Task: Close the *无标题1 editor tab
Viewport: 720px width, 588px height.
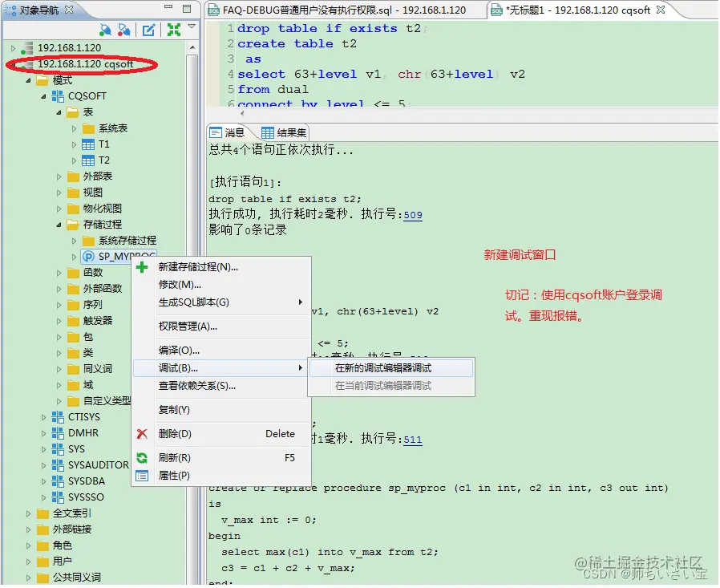Action: (661, 10)
